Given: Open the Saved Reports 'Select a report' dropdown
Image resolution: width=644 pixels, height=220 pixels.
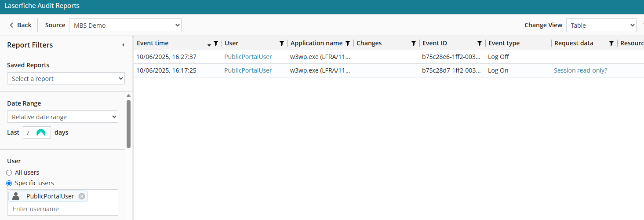Looking at the screenshot, I should pyautogui.click(x=66, y=79).
